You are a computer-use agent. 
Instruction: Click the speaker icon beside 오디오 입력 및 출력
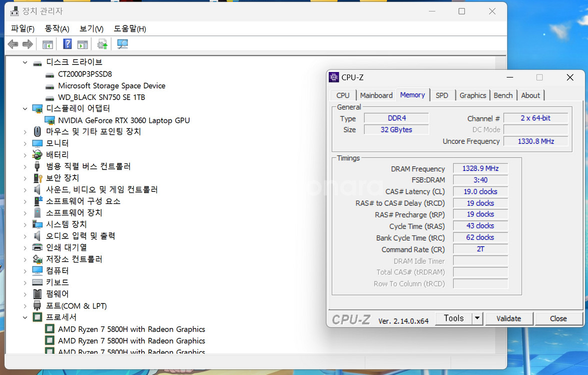[x=37, y=236]
